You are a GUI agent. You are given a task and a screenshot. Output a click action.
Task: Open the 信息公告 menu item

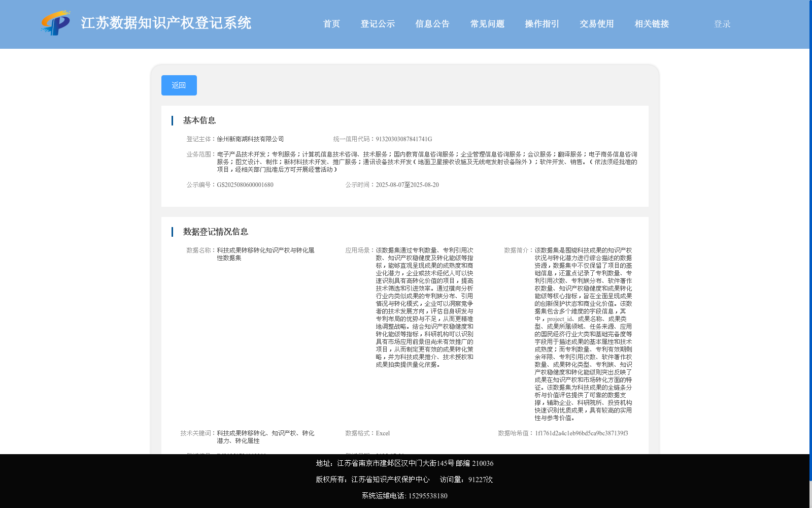pos(432,24)
